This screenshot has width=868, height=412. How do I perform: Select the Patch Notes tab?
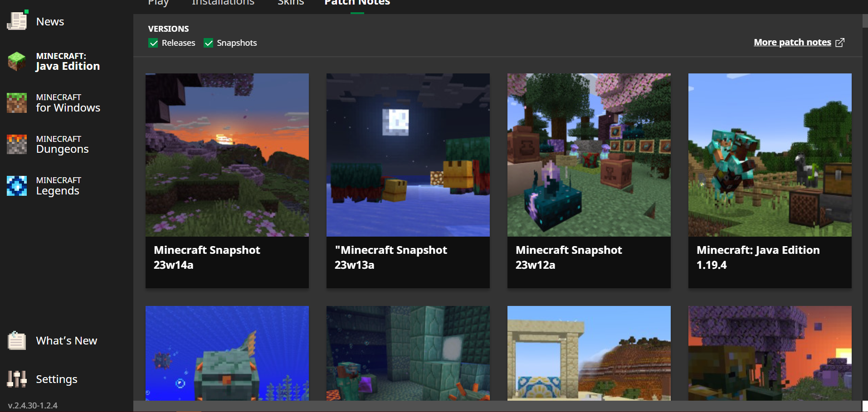point(357,3)
